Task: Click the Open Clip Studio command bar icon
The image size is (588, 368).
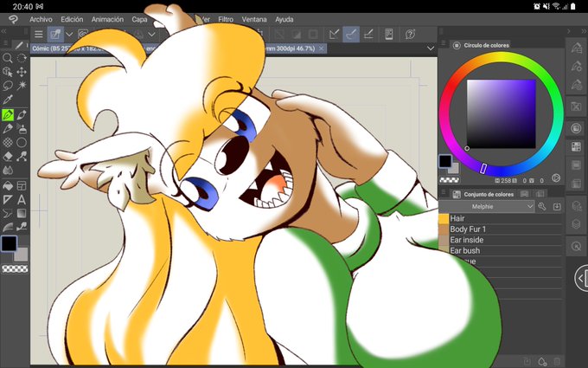Action: pos(55,35)
